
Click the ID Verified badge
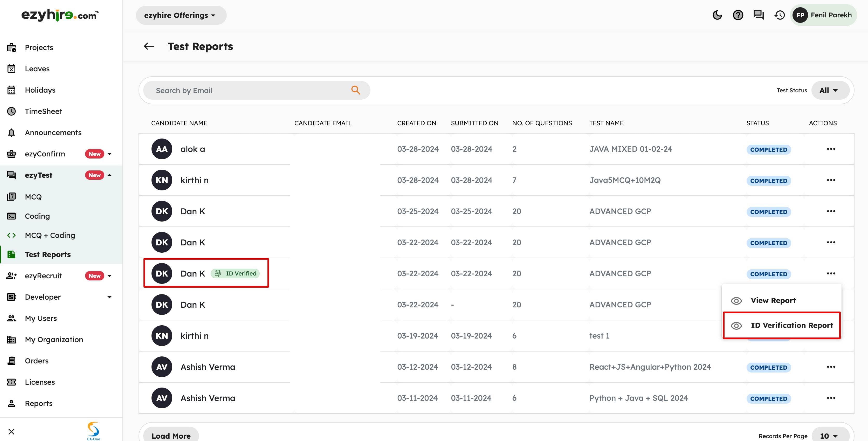pyautogui.click(x=235, y=274)
